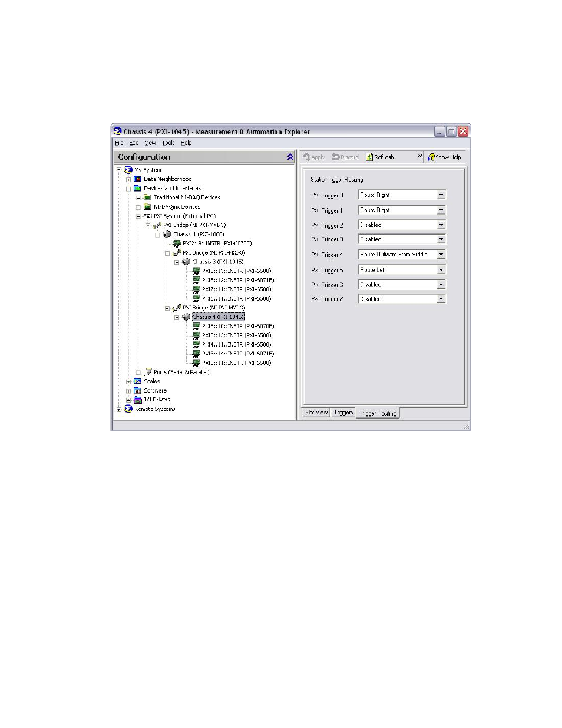Expand the Ports (Serial & Parallel) node
562x728 pixels.
point(138,373)
